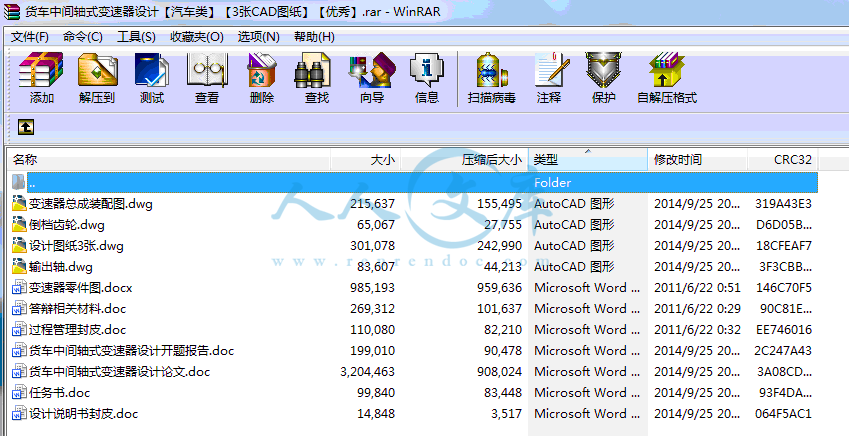
Task: Click the 解压到 (Extract to) icon
Action: 97,70
